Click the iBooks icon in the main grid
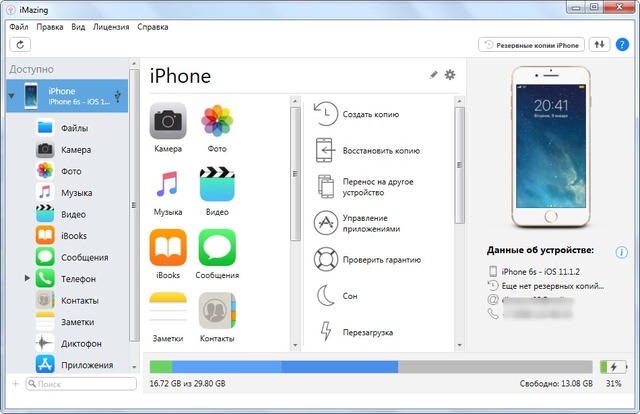The width and height of the screenshot is (640, 414). pyautogui.click(x=168, y=247)
